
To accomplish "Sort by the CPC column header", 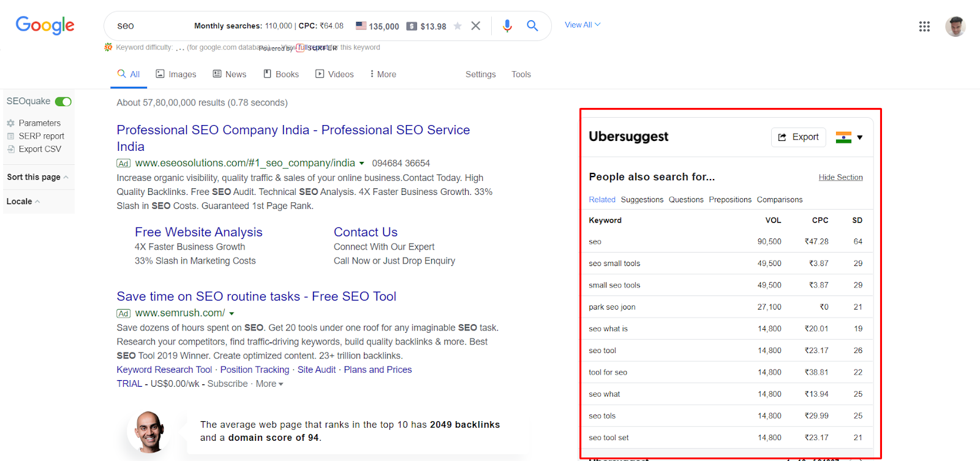I will (820, 221).
